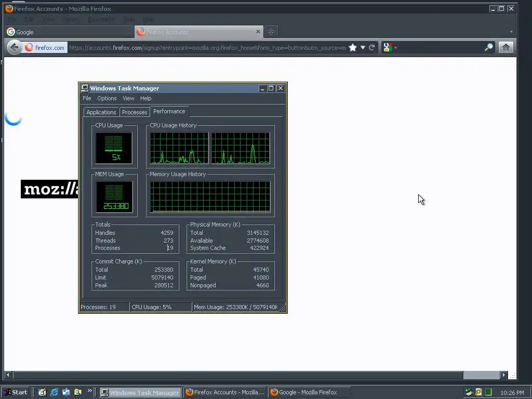Click the search magnifier icon in Firefox
Screen dimensions: 532x399
[x=488, y=47]
